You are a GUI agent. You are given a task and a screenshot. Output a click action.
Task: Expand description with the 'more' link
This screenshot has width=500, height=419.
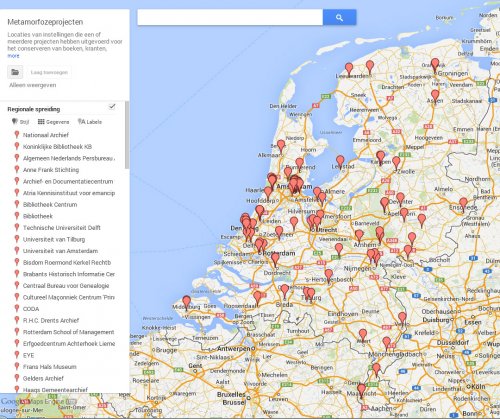click(x=13, y=56)
